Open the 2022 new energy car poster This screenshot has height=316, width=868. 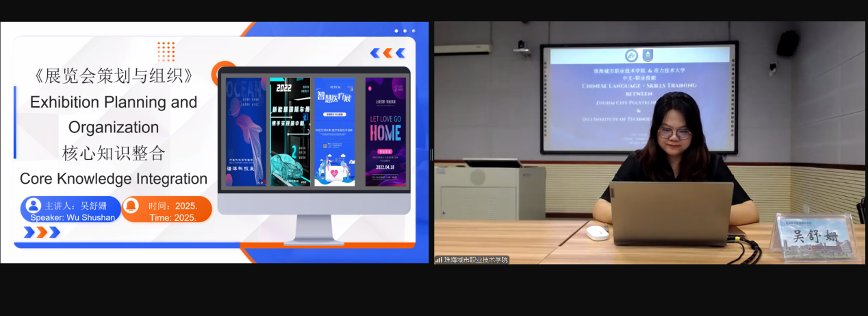pyautogui.click(x=290, y=132)
